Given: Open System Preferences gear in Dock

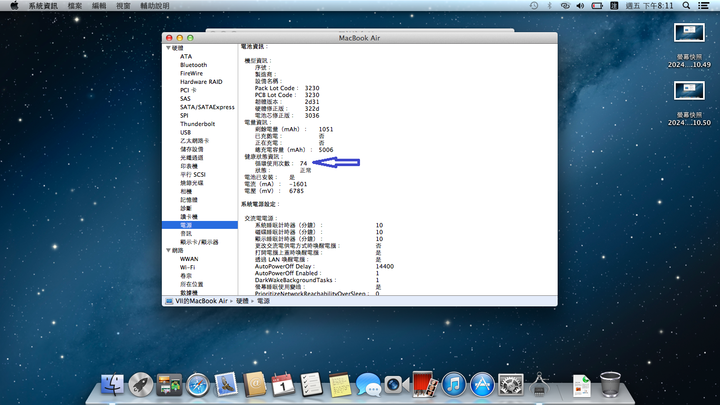Looking at the screenshot, I should (511, 385).
